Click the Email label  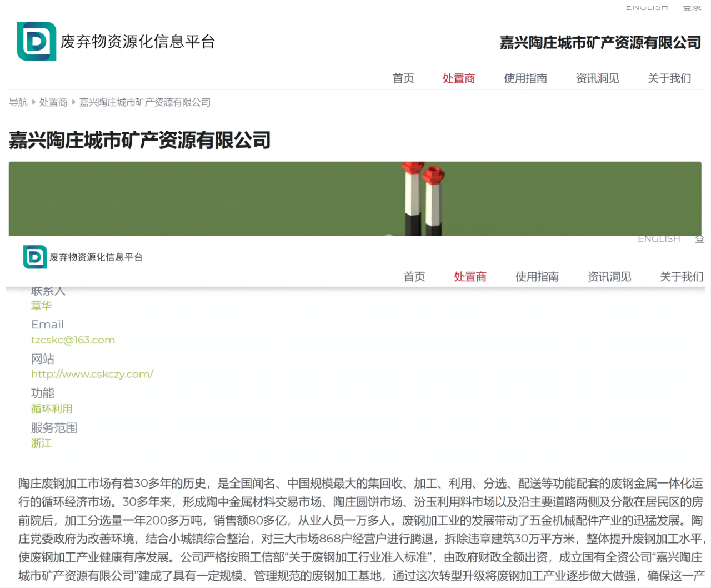pos(47,325)
